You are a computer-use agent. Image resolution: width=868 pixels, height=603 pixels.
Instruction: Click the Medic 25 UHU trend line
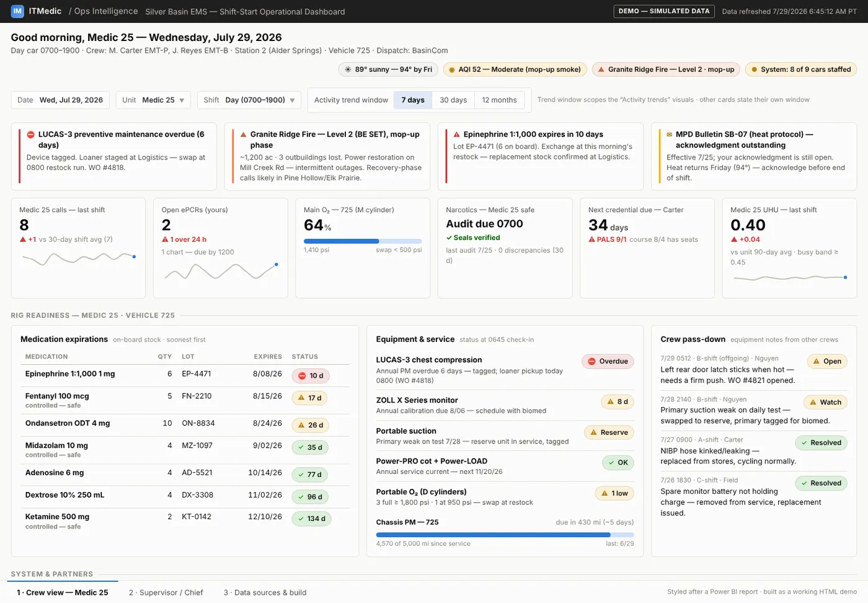click(x=789, y=278)
